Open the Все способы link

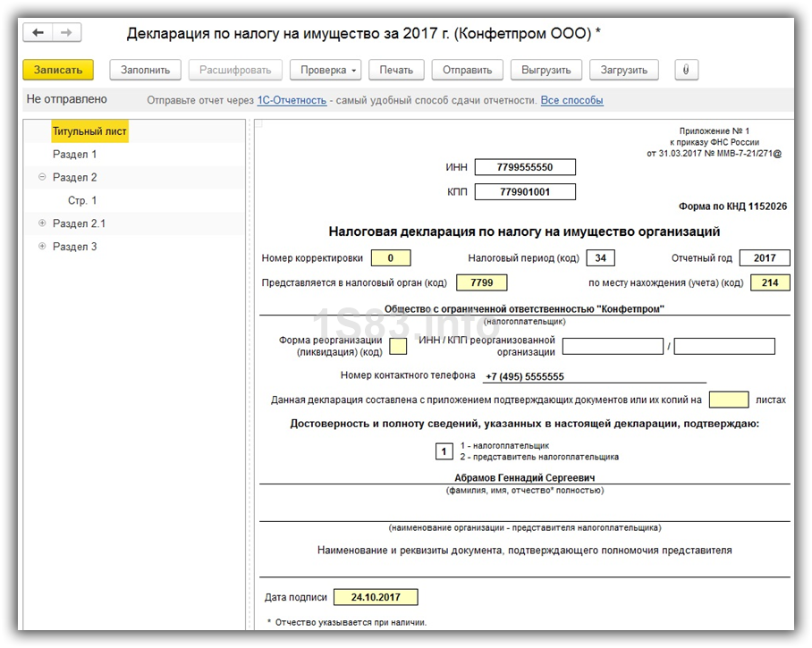(571, 100)
